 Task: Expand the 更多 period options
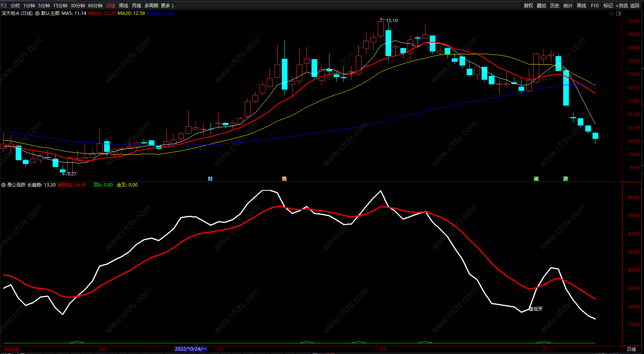pyautogui.click(x=167, y=5)
